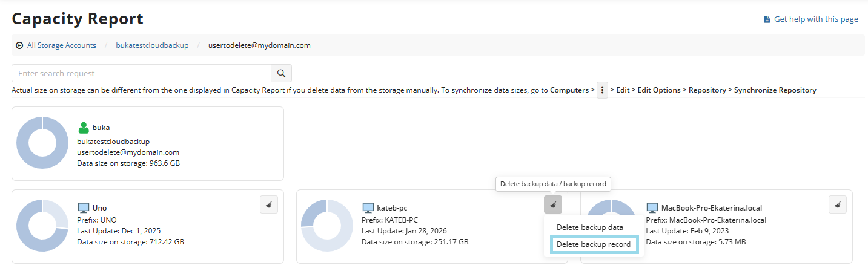868x271 pixels.
Task: Click the help document icon at top right
Action: tap(767, 19)
